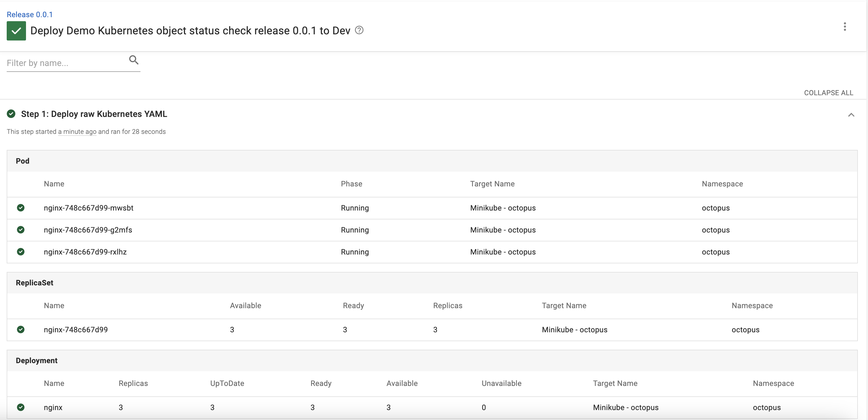The width and height of the screenshot is (868, 420).
Task: Click the status check for pod nginx-748c667d99-rxlhz
Action: pos(21,252)
